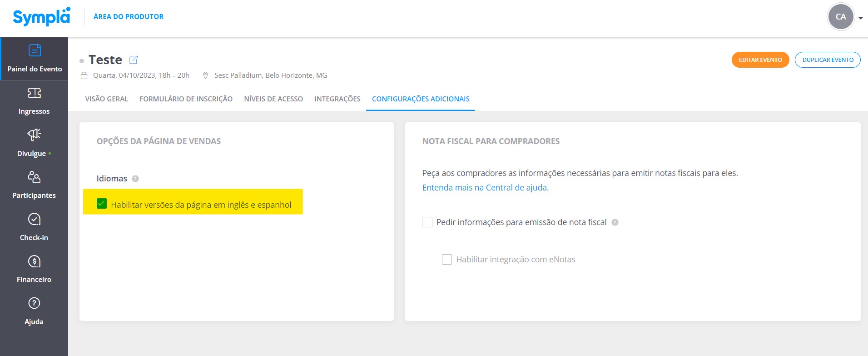The height and width of the screenshot is (356, 868).
Task: Open event page via external link icon
Action: point(134,60)
